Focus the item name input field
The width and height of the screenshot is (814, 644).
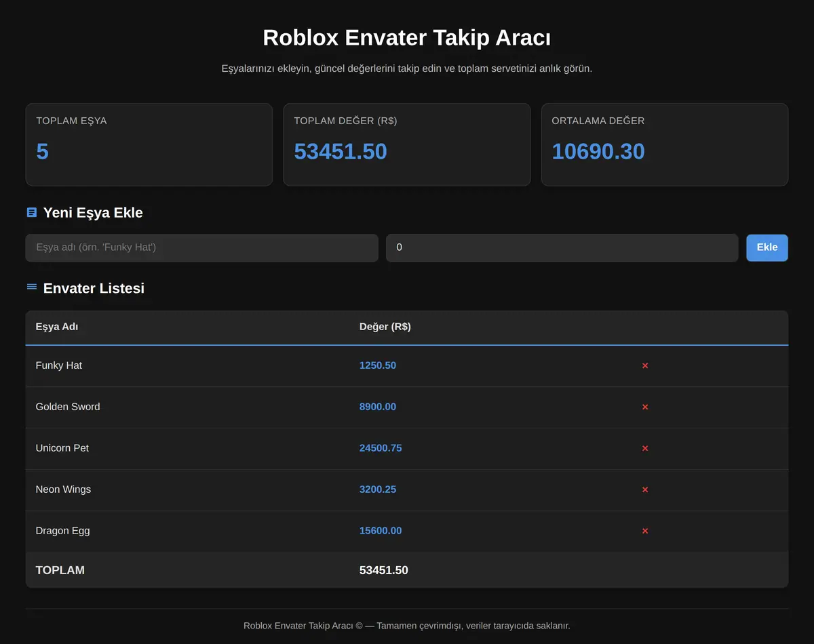[201, 247]
